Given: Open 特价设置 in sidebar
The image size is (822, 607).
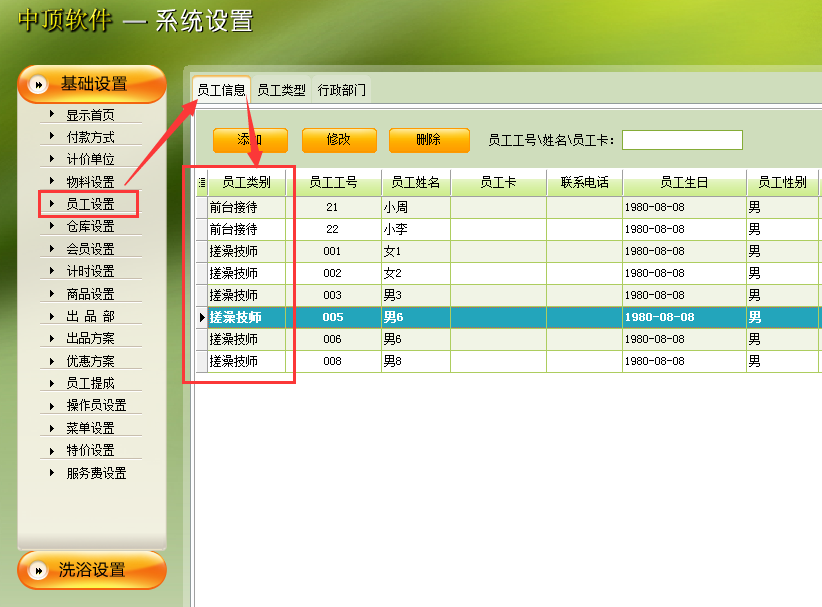Looking at the screenshot, I should coord(90,450).
